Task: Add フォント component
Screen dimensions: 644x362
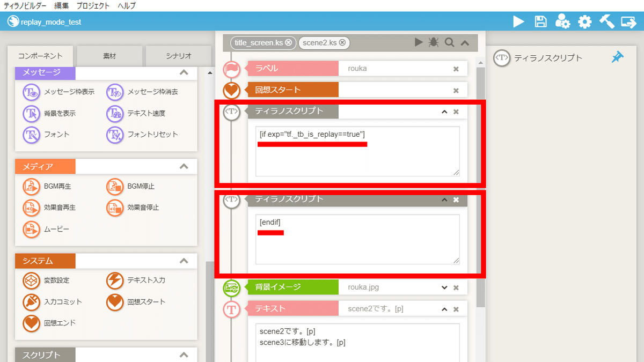Action: pos(46,134)
